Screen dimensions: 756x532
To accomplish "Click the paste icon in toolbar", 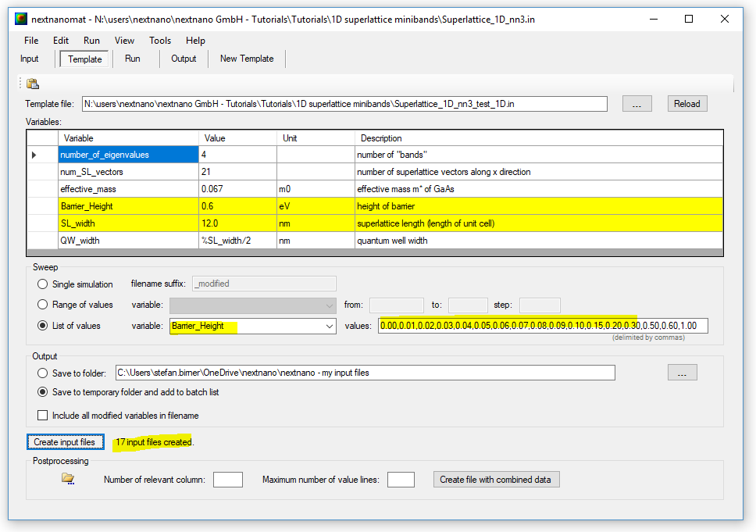I will pyautogui.click(x=32, y=84).
